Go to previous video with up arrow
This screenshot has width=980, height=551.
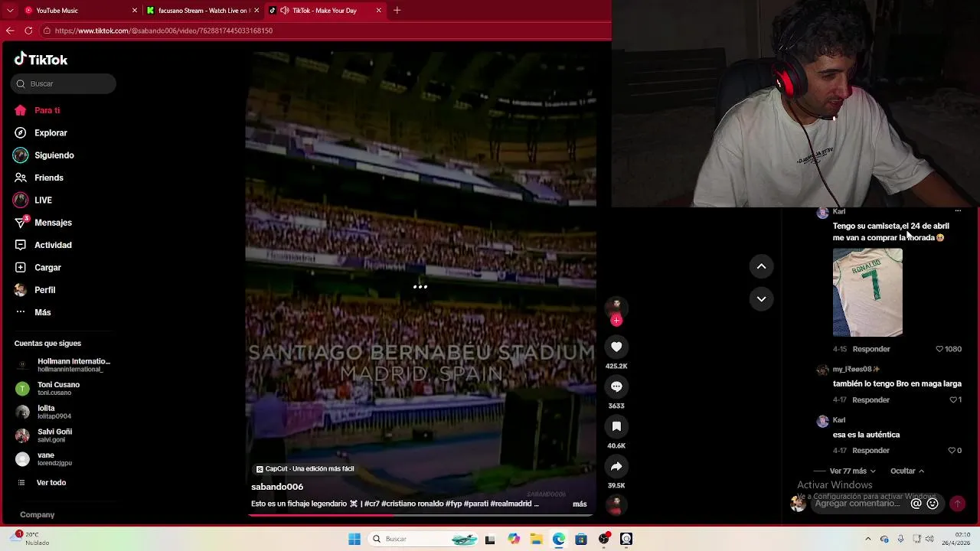pyautogui.click(x=761, y=266)
